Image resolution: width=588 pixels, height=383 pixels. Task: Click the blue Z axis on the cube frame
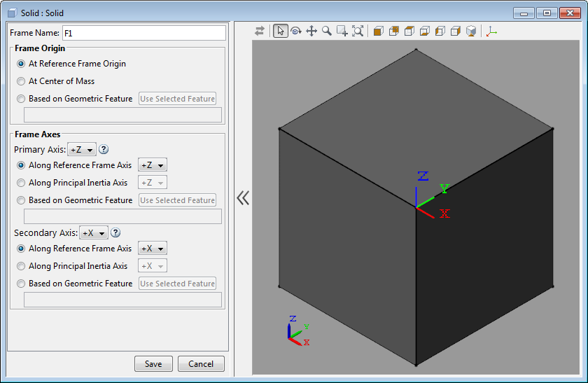(x=416, y=197)
